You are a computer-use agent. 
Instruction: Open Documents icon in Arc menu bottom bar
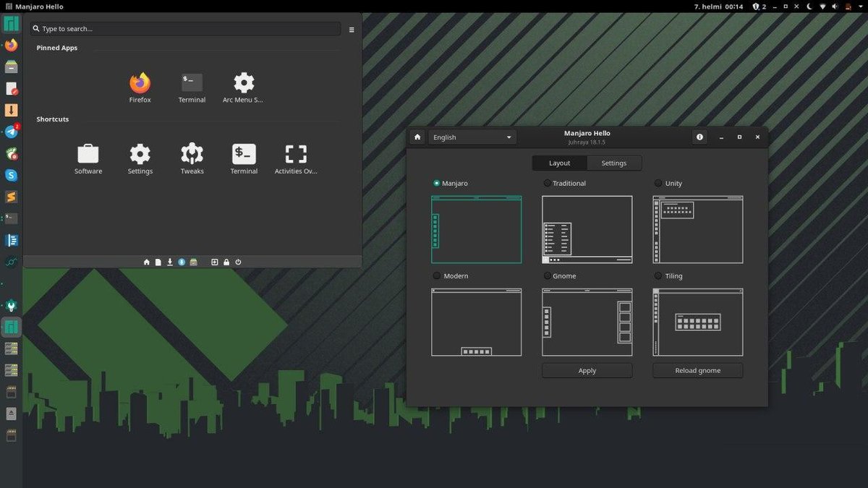158,262
